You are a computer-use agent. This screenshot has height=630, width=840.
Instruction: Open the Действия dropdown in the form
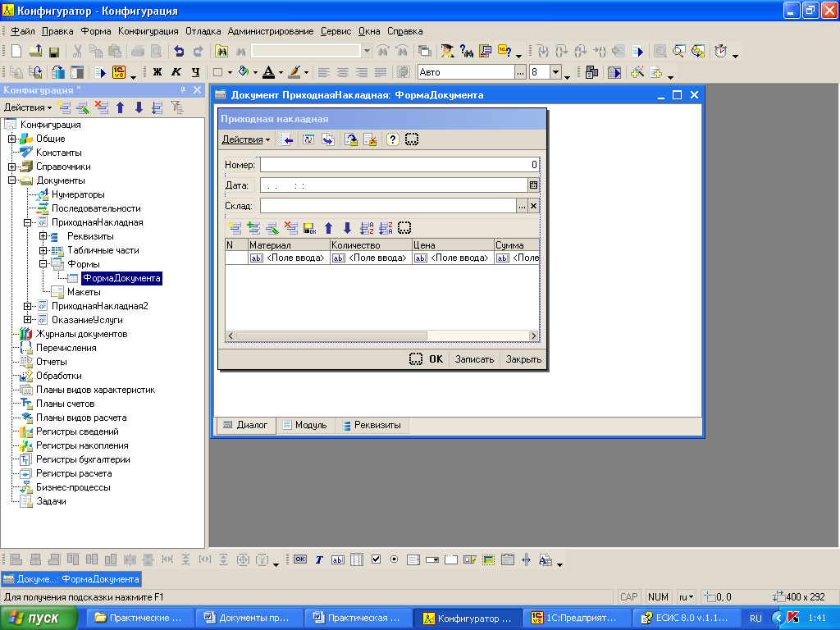(x=246, y=139)
